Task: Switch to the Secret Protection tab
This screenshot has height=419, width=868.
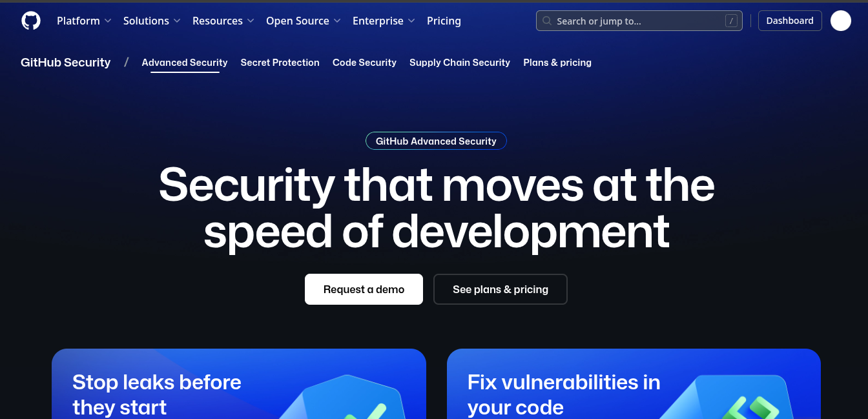Action: (280, 63)
